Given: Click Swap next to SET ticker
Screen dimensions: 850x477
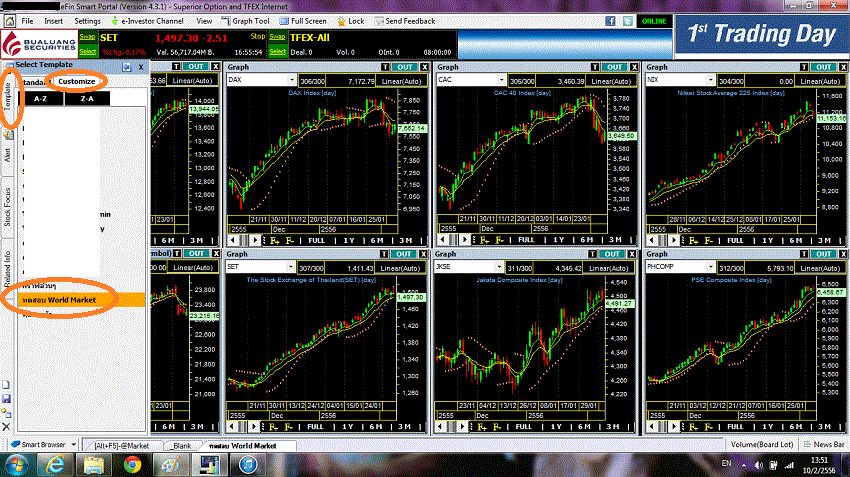Looking at the screenshot, I should click(87, 37).
